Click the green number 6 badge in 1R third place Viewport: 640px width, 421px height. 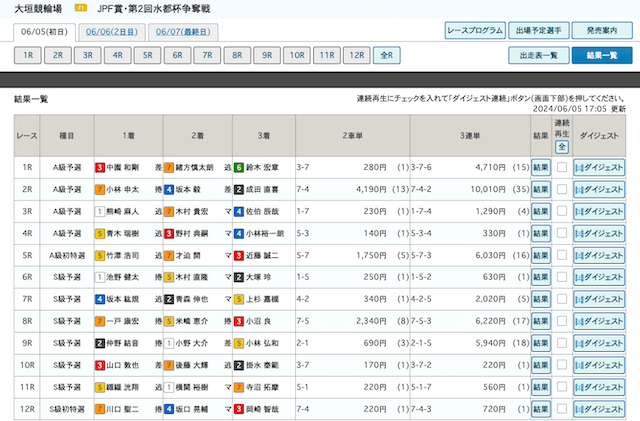(x=240, y=167)
